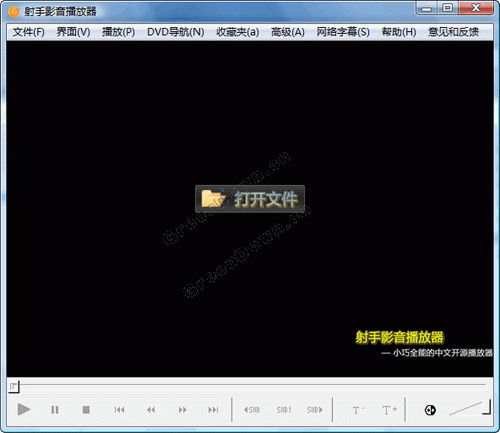Stop playback with the square icon
This screenshot has height=433, width=500.
click(86, 410)
